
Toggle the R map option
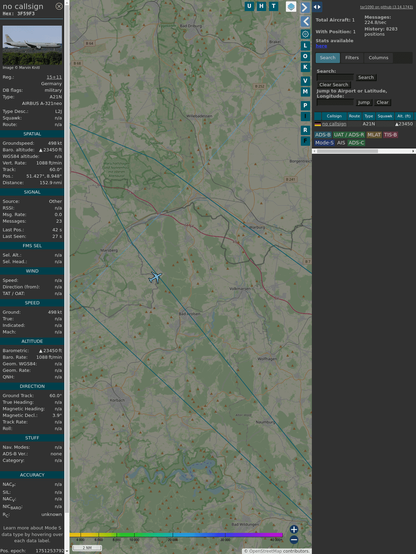coord(305,130)
